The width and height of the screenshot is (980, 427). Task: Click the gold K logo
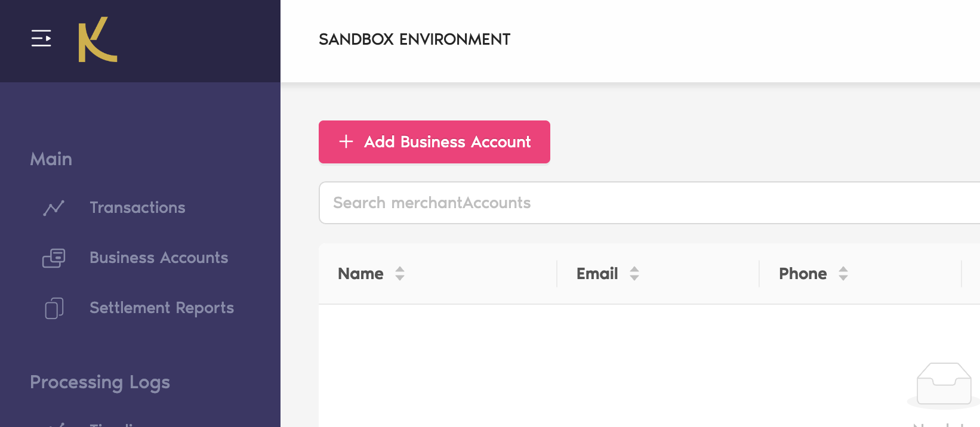click(x=98, y=39)
